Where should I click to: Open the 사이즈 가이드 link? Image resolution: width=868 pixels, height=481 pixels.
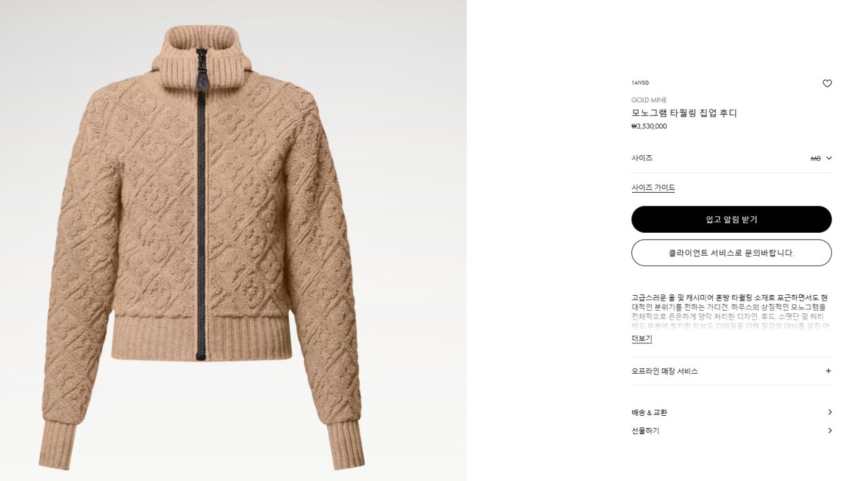653,188
